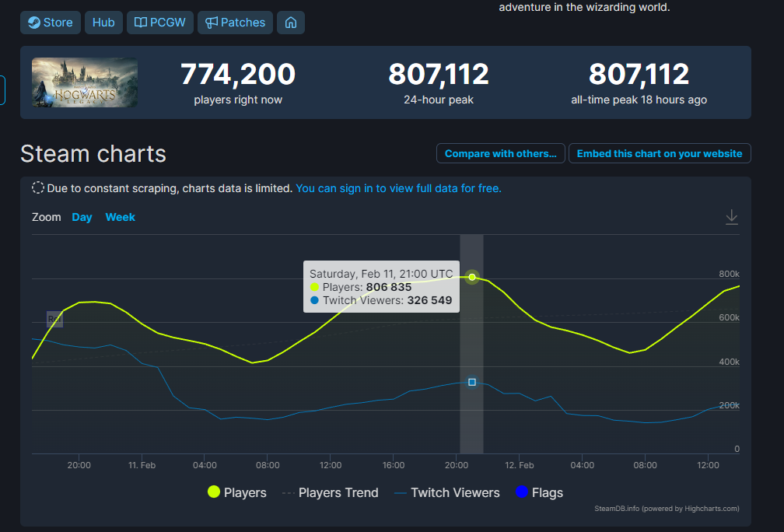Image resolution: width=784 pixels, height=532 pixels.
Task: Toggle the Twitch Viewers legend item
Action: (x=447, y=492)
